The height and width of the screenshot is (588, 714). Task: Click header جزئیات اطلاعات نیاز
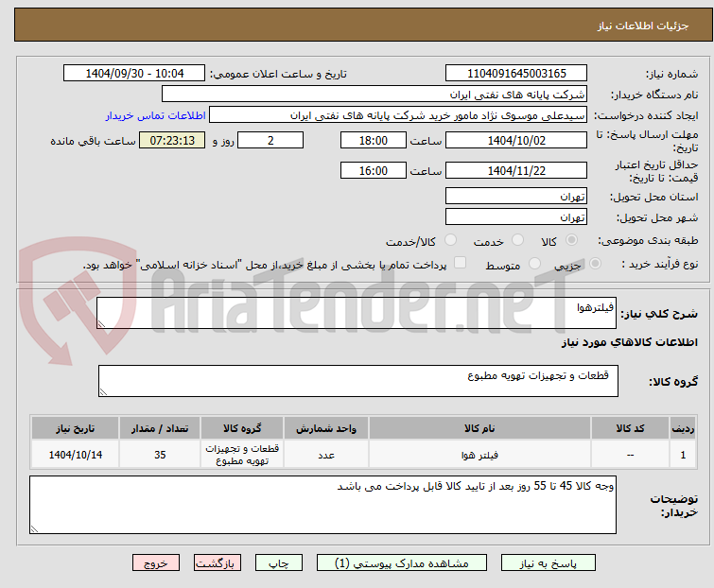(x=643, y=26)
